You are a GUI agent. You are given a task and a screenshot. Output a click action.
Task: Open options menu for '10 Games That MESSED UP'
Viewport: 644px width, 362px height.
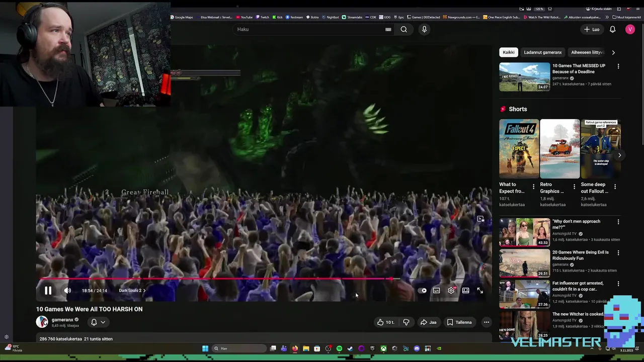tap(618, 66)
